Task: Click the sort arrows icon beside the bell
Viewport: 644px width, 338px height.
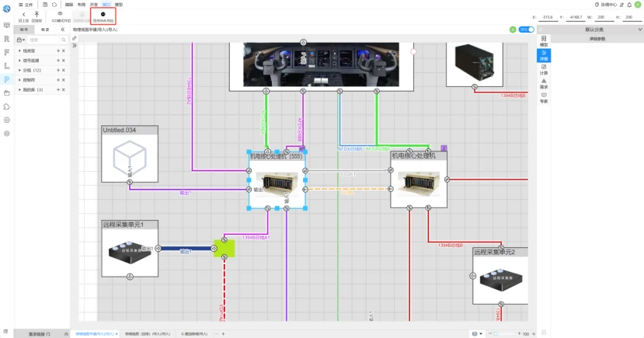Action: pyautogui.click(x=621, y=5)
